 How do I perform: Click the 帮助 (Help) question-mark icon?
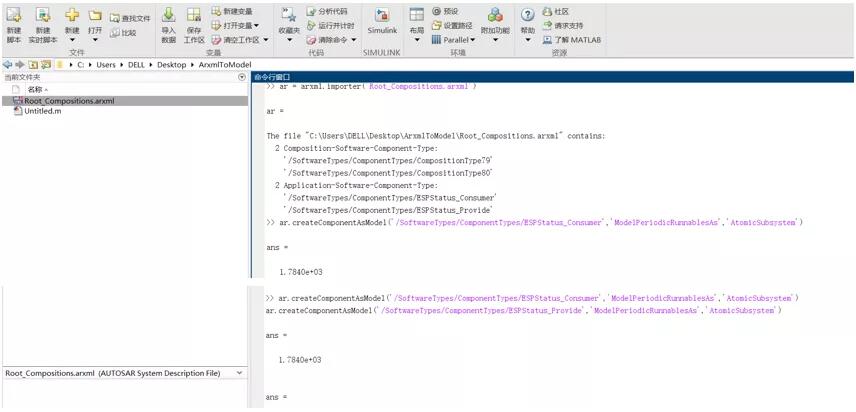click(527, 15)
